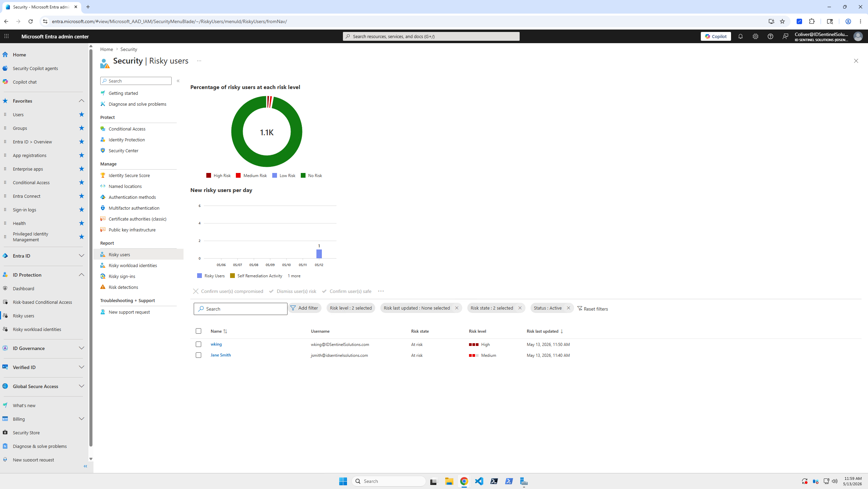
Task: Click the account avatar picture
Action: click(x=858, y=36)
